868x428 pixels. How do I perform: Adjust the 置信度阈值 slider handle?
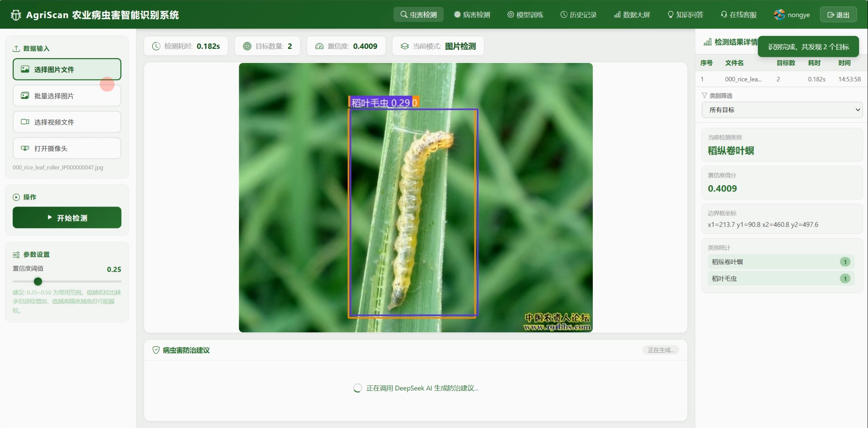click(38, 281)
